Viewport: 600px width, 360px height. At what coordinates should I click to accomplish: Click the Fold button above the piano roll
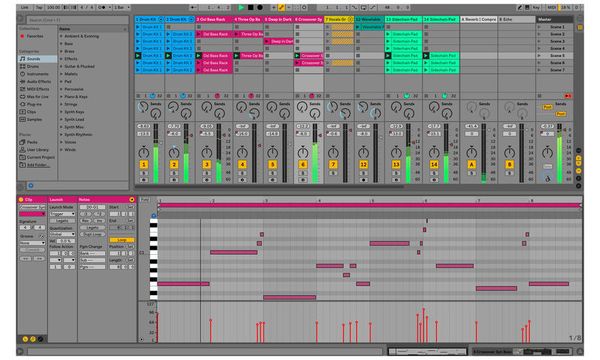[145, 199]
